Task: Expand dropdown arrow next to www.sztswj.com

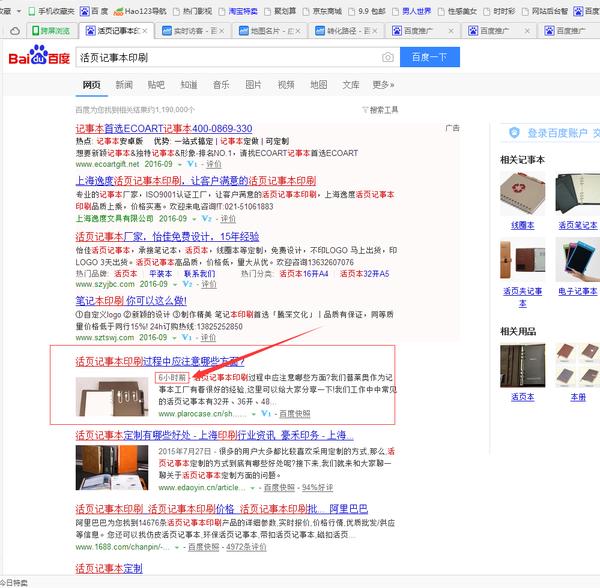Action: point(174,338)
